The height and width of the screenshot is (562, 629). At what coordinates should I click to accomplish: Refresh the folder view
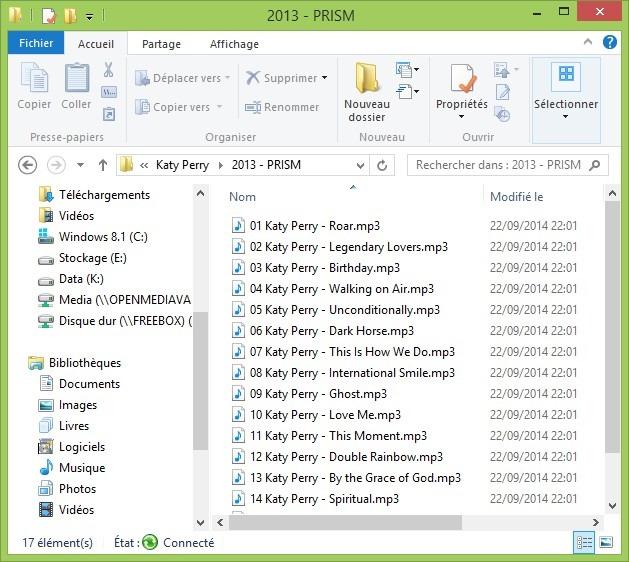[382, 165]
